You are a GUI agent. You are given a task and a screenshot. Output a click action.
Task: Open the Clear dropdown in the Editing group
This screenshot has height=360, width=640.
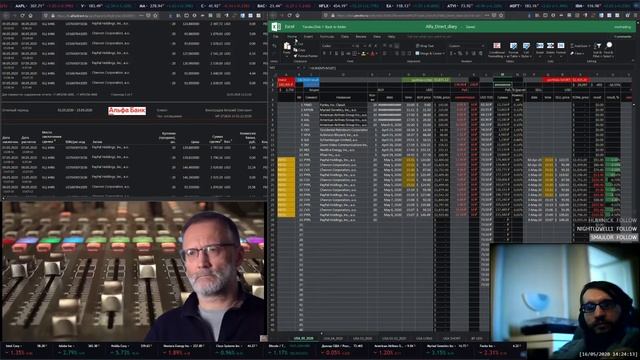pos(577,53)
